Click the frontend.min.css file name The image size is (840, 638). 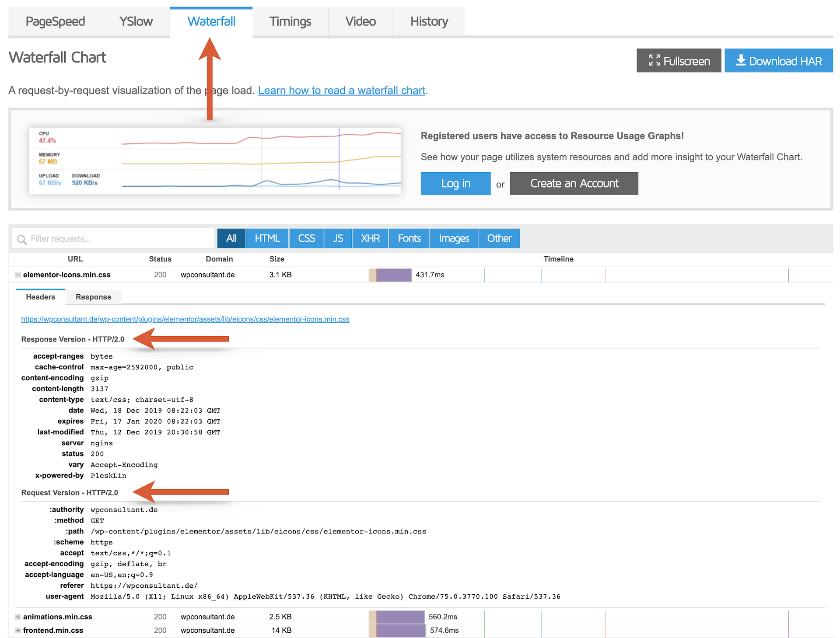(x=53, y=631)
